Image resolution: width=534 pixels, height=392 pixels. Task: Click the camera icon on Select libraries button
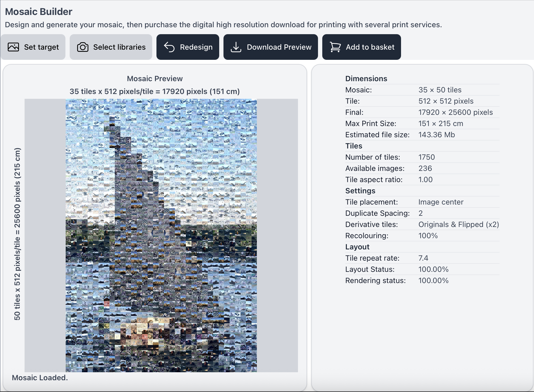click(83, 47)
